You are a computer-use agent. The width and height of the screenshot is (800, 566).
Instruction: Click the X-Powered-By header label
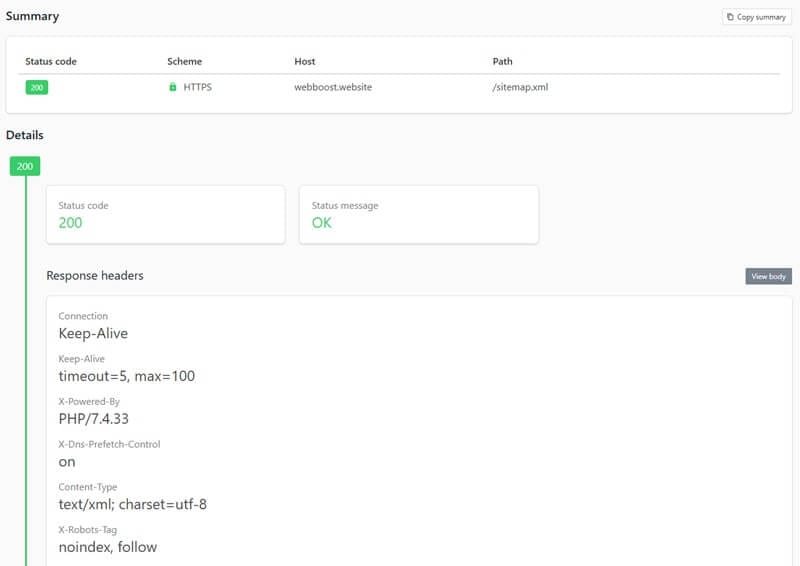pos(89,402)
